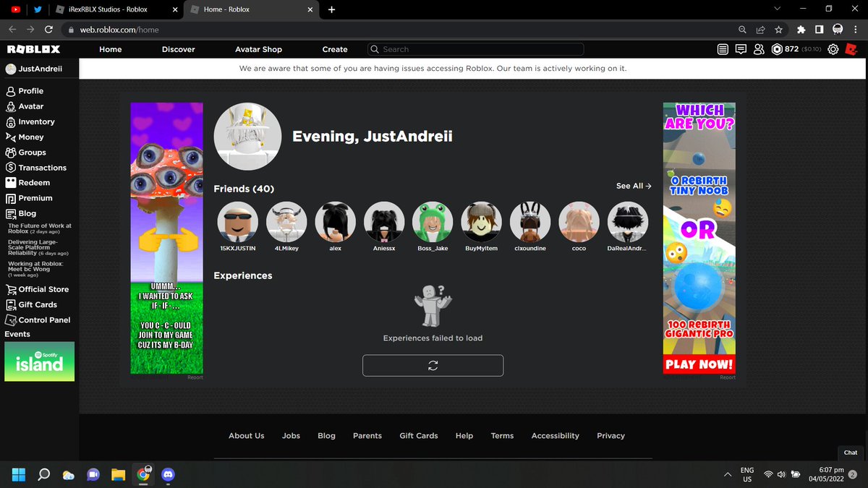This screenshot has width=868, height=488.
Task: Open the Settings gear in the Roblox header
Action: tap(833, 49)
